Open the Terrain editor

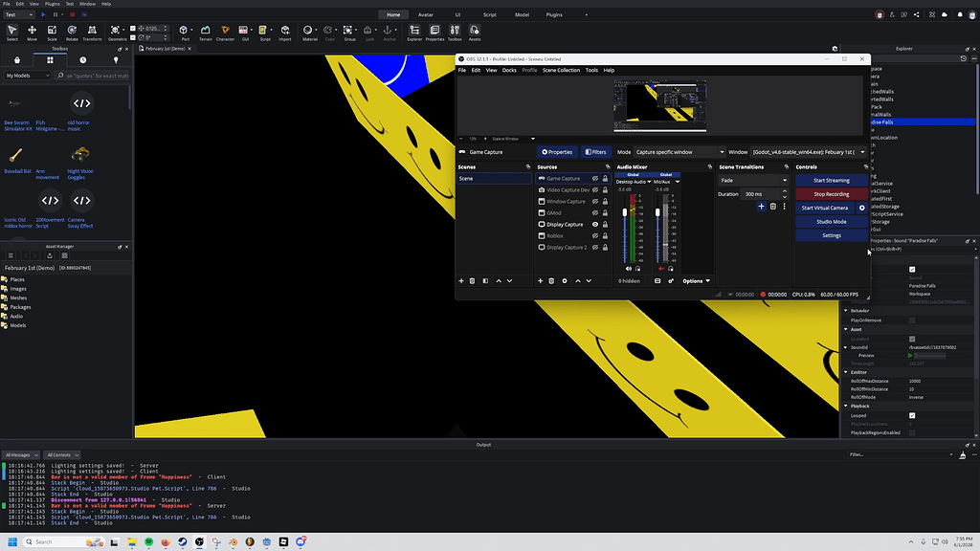pyautogui.click(x=205, y=33)
